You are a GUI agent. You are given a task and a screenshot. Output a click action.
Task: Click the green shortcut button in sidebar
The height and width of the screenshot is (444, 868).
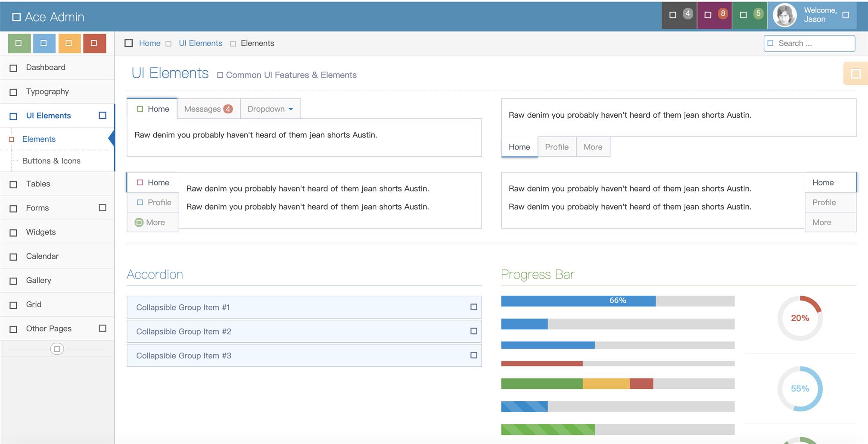click(19, 44)
